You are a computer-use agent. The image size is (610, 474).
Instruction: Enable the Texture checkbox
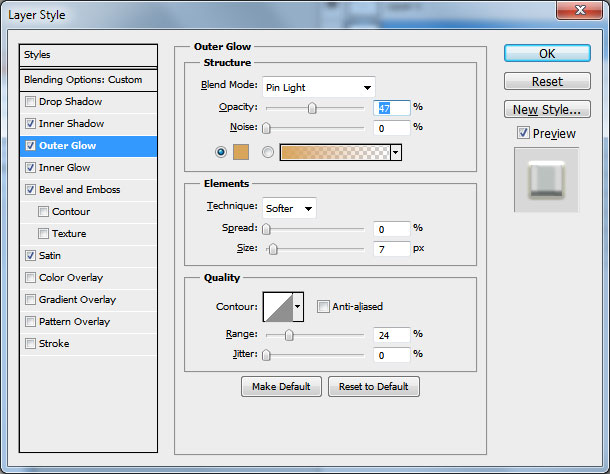click(43, 233)
